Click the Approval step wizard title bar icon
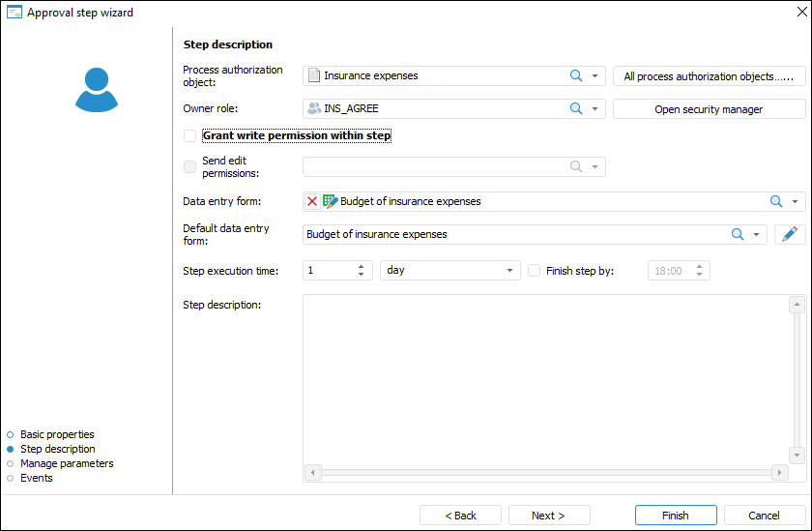812x531 pixels. (x=14, y=13)
